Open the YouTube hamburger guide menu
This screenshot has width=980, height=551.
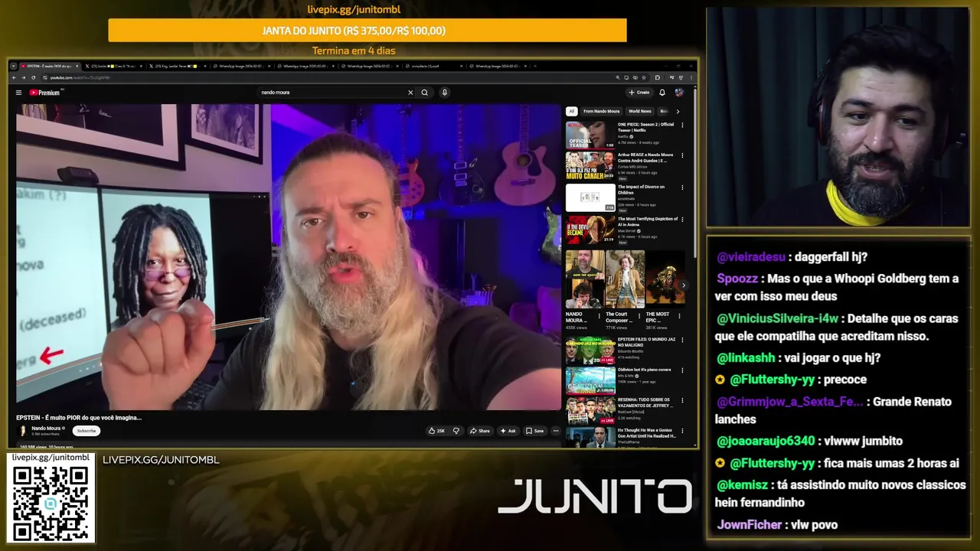(18, 93)
